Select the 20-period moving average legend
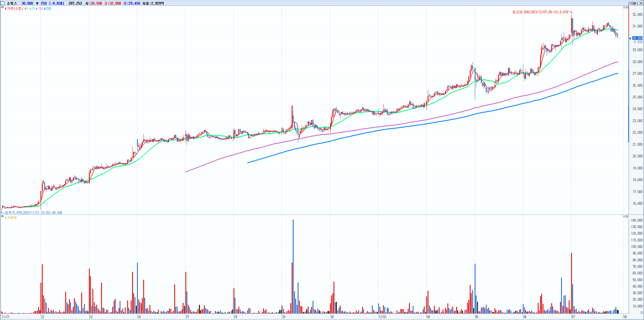 32,8
